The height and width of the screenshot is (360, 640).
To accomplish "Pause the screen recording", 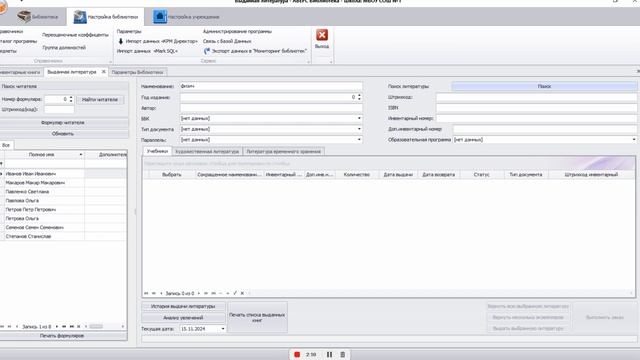I will 329,355.
